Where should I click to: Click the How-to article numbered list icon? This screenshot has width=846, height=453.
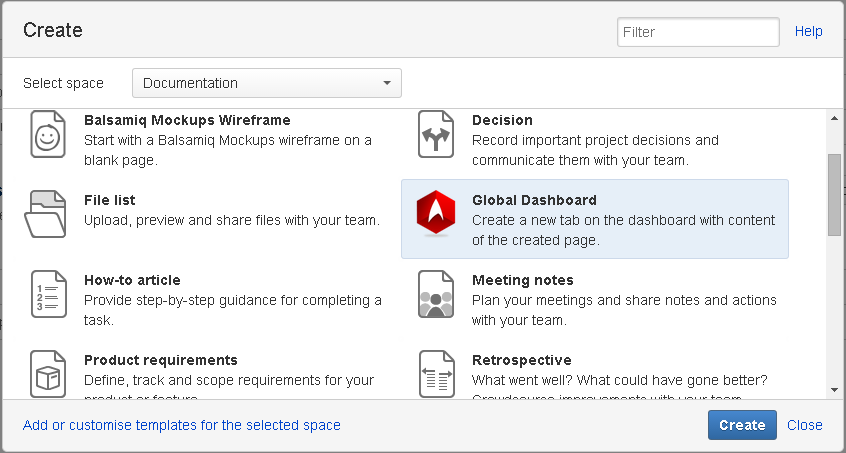point(47,294)
